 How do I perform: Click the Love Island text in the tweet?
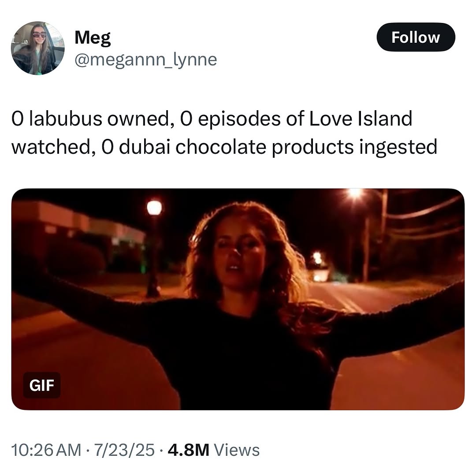click(x=361, y=119)
